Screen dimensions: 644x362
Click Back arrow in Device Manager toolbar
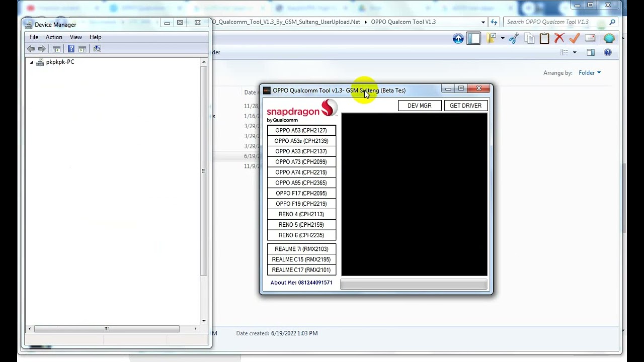point(31,49)
